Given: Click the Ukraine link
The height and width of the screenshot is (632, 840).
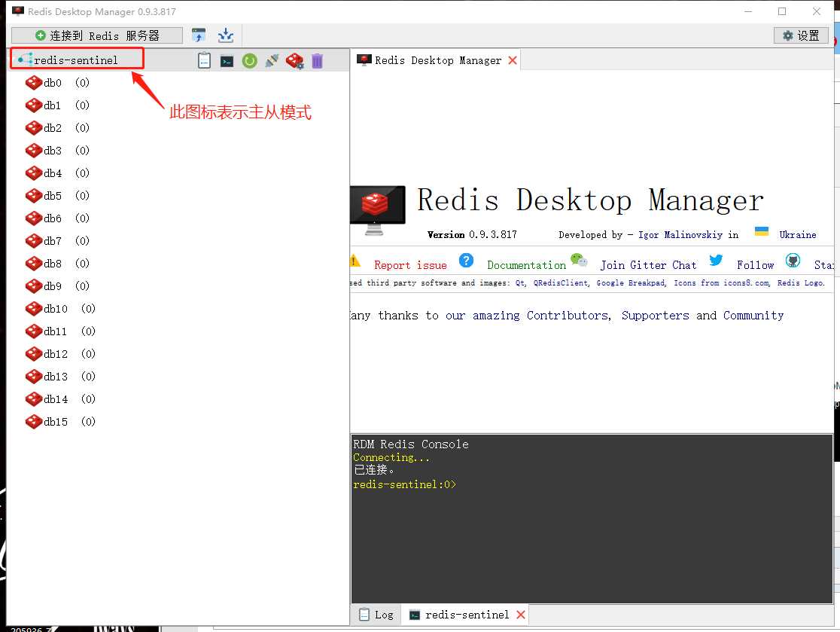Looking at the screenshot, I should 798,235.
